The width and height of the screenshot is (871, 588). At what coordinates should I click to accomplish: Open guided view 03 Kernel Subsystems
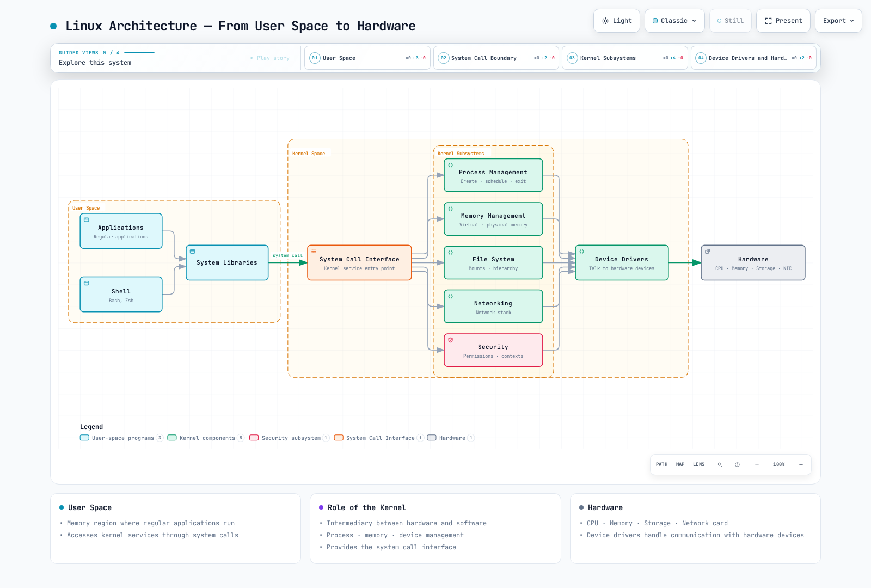pos(625,58)
